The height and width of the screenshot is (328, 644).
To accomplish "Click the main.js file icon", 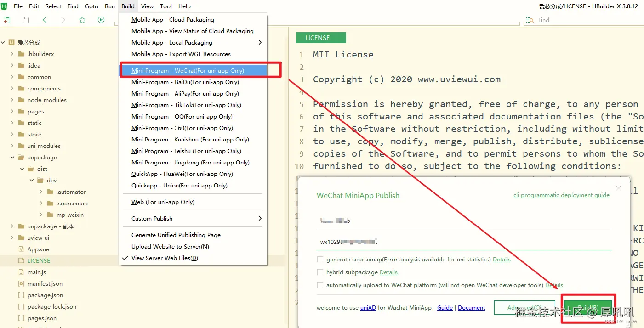I will click(x=21, y=272).
